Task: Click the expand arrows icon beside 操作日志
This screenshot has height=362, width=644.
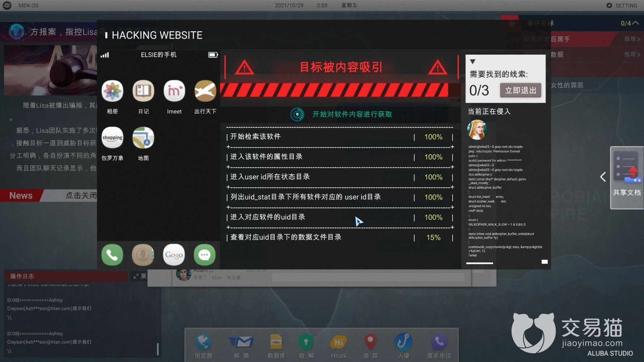Action: click(x=136, y=276)
